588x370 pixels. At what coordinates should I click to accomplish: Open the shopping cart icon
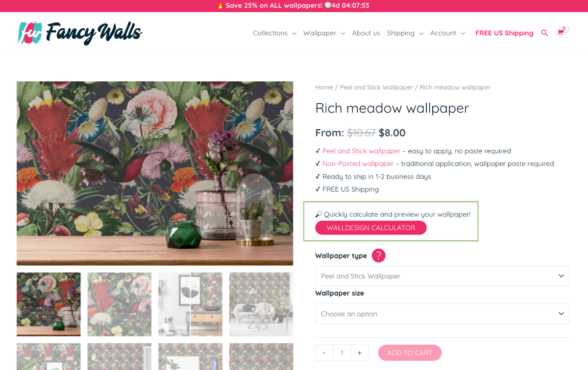tap(561, 33)
